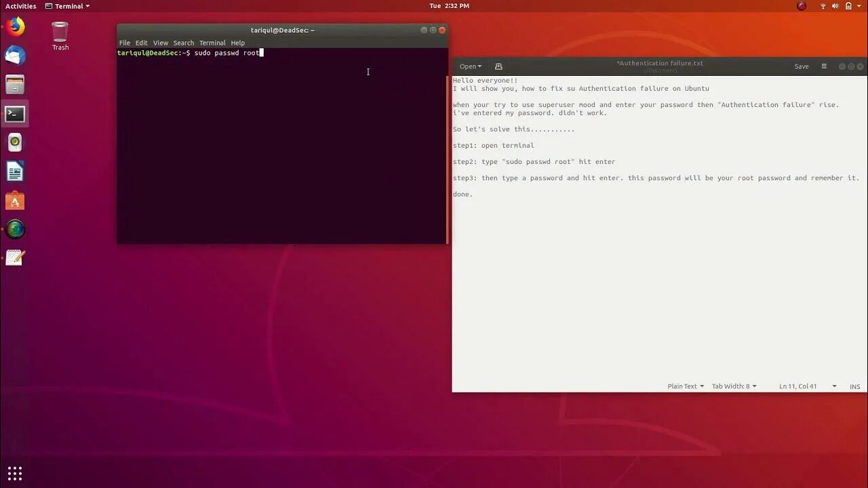The image size is (868, 488).
Task: Click the line beginning 'when your try to use'
Action: [646, 105]
